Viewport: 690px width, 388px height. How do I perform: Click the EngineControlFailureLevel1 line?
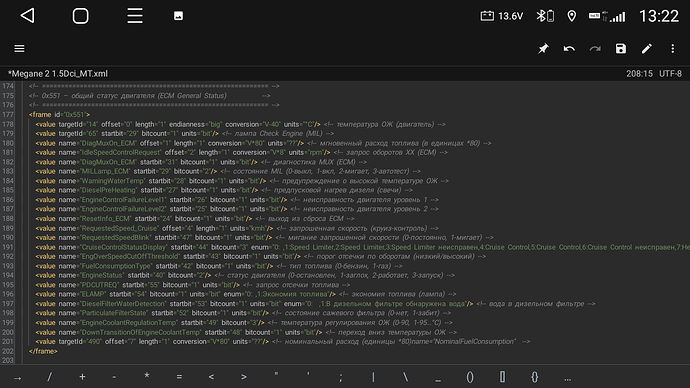237,200
